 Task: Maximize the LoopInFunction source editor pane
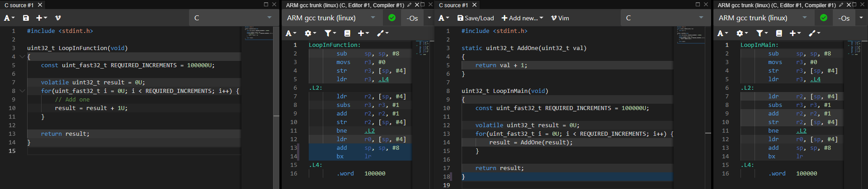click(x=266, y=5)
